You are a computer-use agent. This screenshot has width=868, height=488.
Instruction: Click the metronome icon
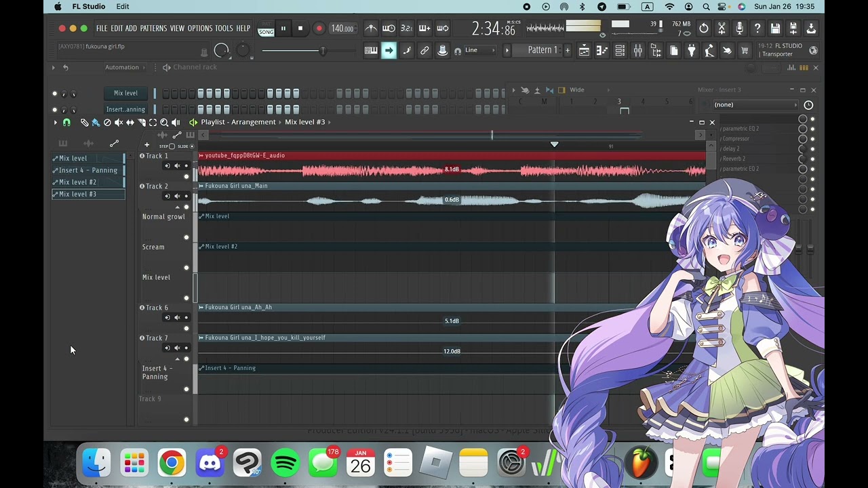pos(371,28)
